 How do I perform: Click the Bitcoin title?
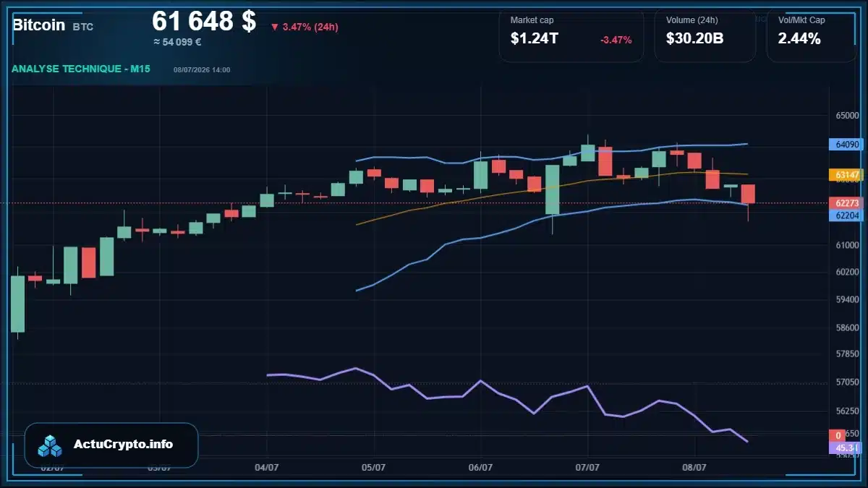tap(38, 25)
